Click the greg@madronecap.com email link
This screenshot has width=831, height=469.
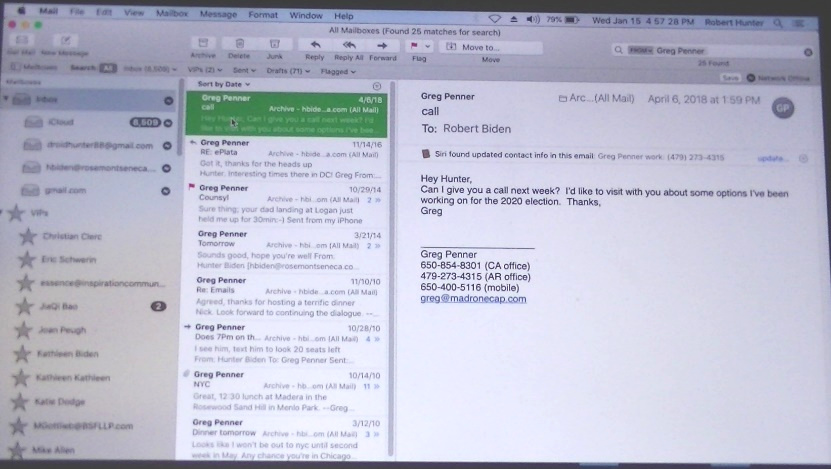(x=473, y=298)
